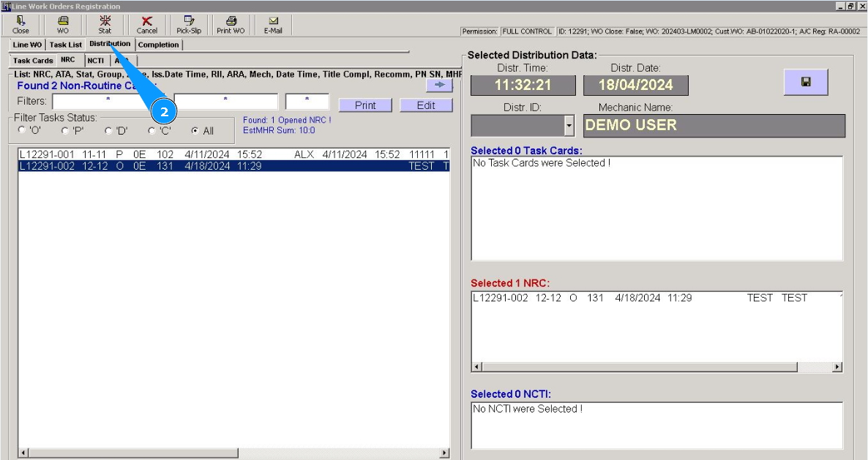Click 'No Task Cards were Selected !' text

pyautogui.click(x=542, y=163)
